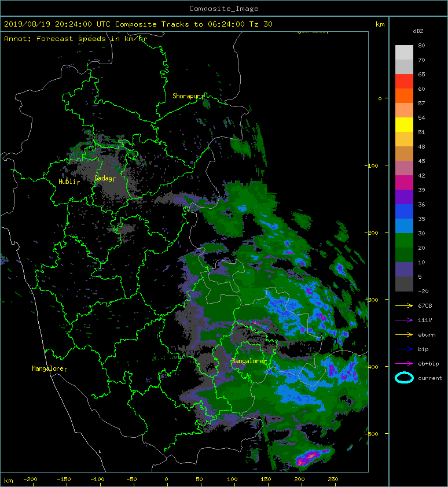Click the bip blue arrow legend icon
Image resolution: width=448 pixels, height=487 pixels.
pyautogui.click(x=404, y=349)
